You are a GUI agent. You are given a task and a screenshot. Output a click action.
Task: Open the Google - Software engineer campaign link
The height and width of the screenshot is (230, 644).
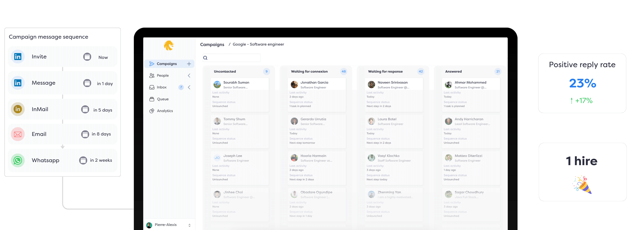(x=258, y=44)
